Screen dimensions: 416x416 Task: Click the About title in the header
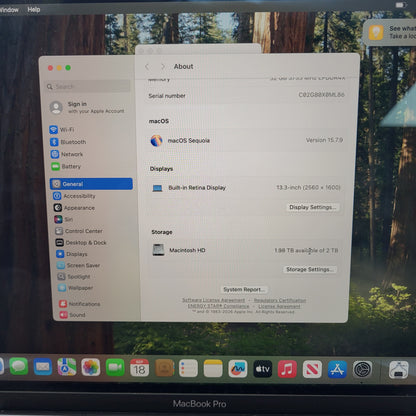click(x=183, y=66)
